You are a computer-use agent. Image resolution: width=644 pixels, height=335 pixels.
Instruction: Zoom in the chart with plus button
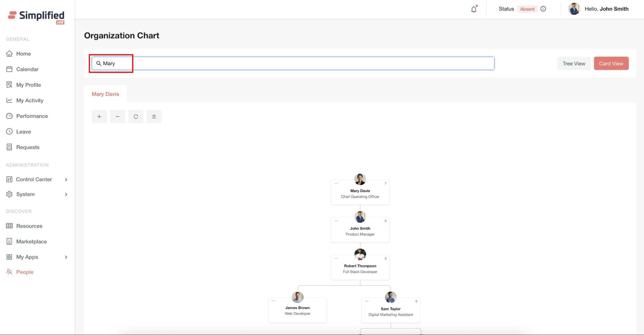pyautogui.click(x=99, y=117)
